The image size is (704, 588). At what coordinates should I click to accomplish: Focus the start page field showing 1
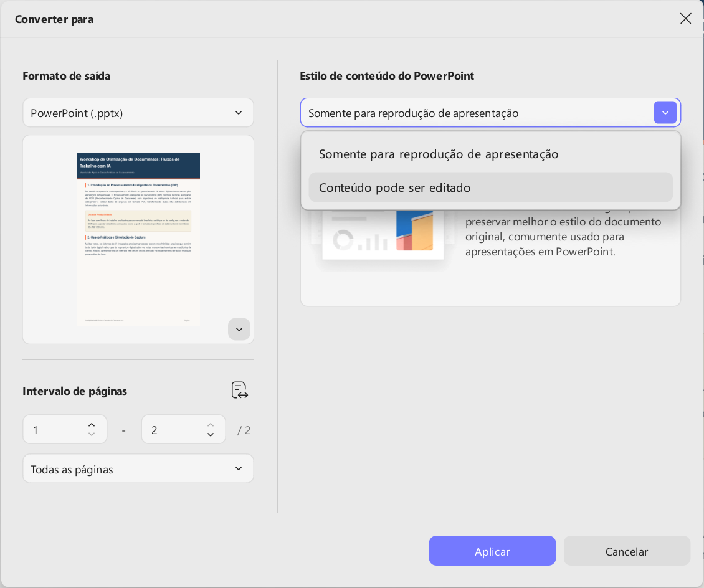click(x=65, y=430)
